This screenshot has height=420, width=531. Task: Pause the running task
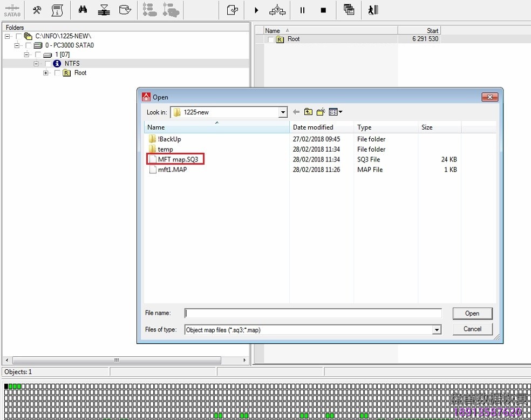(303, 10)
